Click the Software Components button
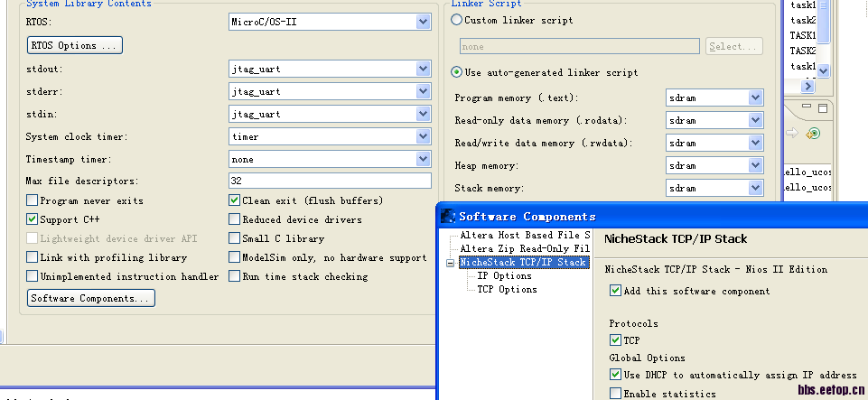Viewport: 868px width, 400px height. pyautogui.click(x=91, y=298)
